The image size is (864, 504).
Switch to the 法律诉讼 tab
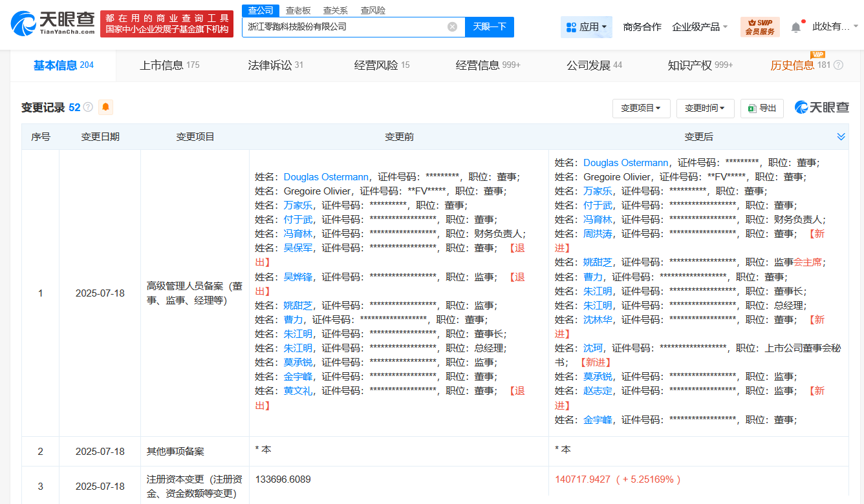click(275, 65)
